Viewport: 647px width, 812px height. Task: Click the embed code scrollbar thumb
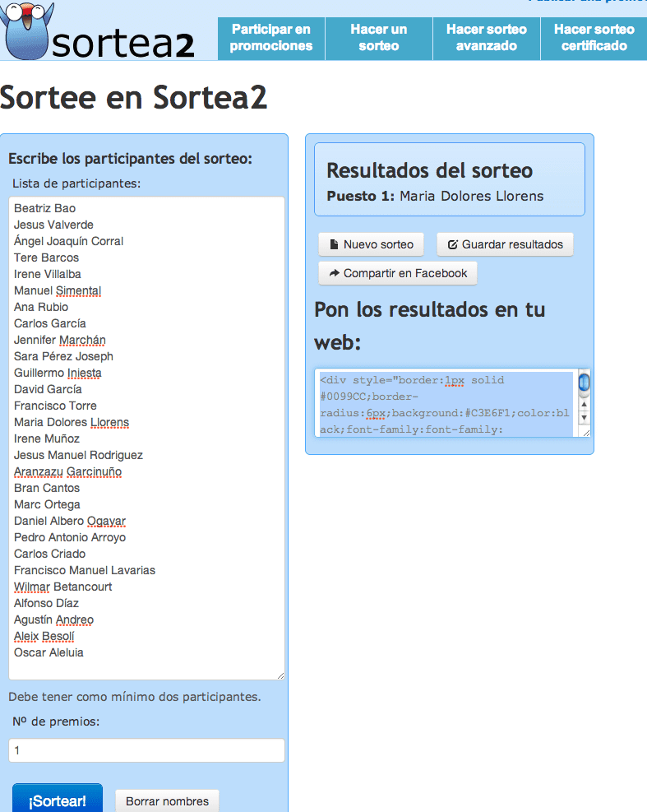coord(584,383)
